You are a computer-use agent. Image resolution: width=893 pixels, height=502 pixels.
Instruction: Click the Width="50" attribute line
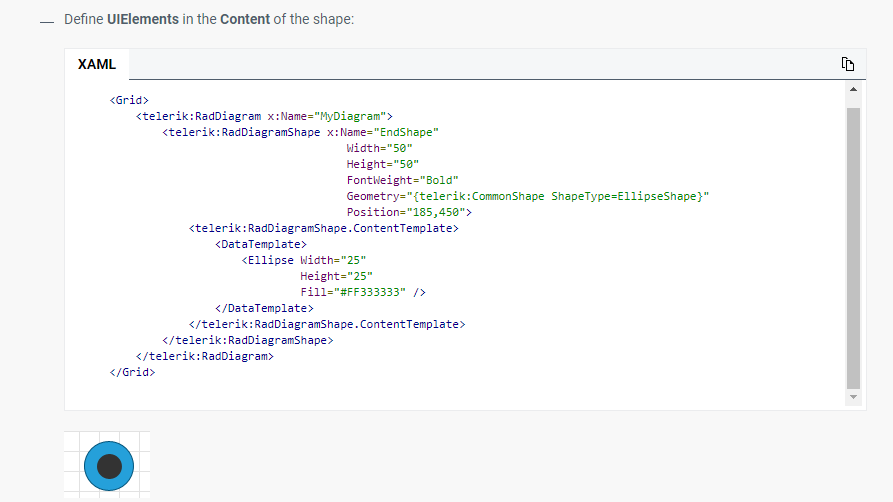(x=372, y=148)
